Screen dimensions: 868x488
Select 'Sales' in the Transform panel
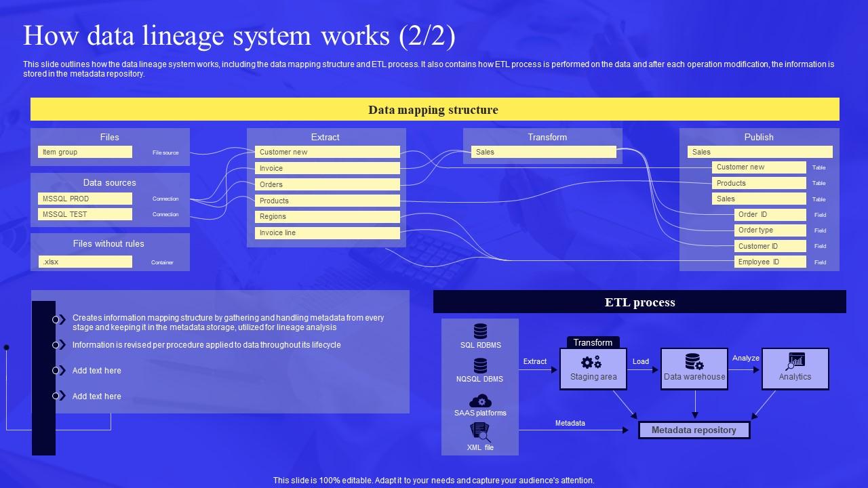click(544, 152)
